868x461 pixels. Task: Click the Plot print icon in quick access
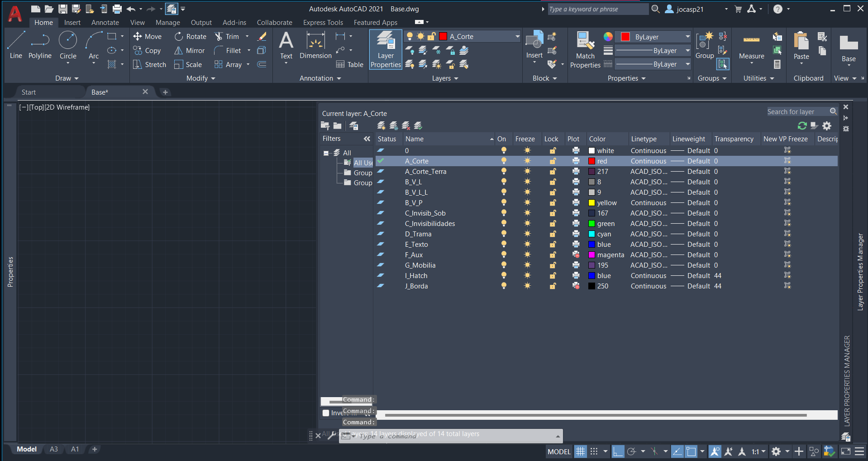(x=117, y=9)
